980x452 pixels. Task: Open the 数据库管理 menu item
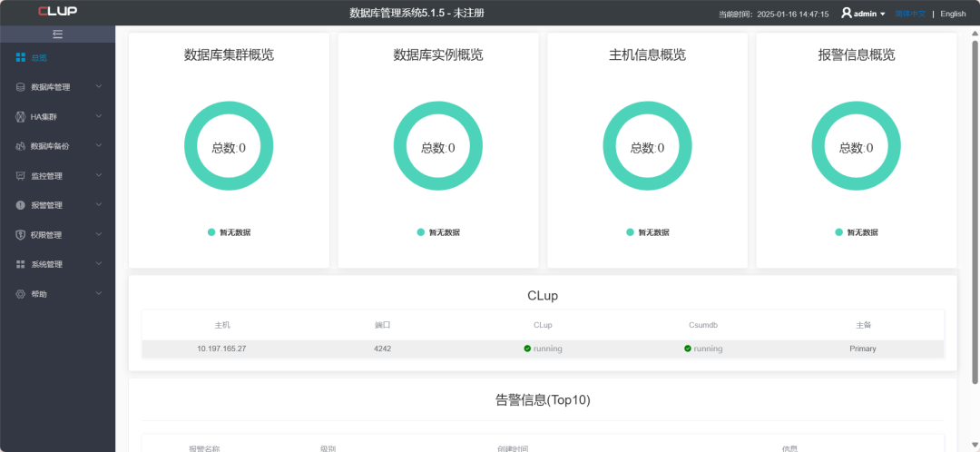(x=57, y=87)
